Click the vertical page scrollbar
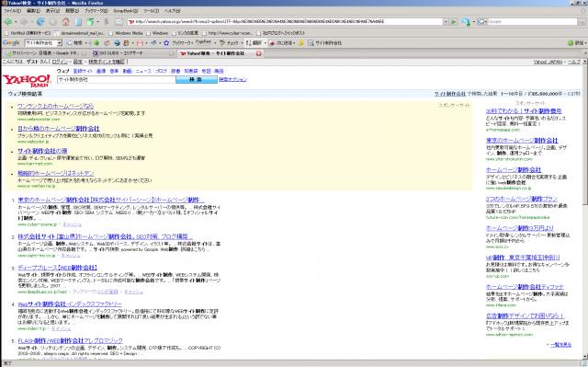The image size is (588, 367). [584, 210]
